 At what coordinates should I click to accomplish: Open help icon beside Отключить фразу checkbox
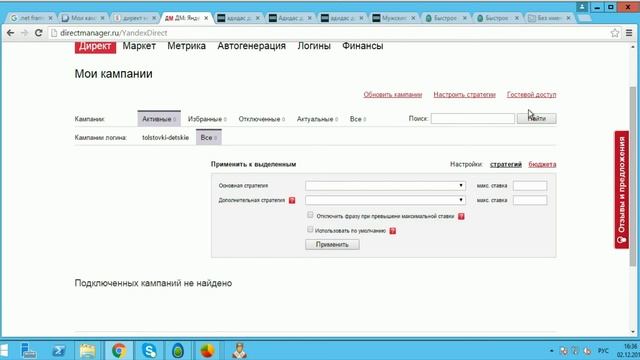coord(461,216)
